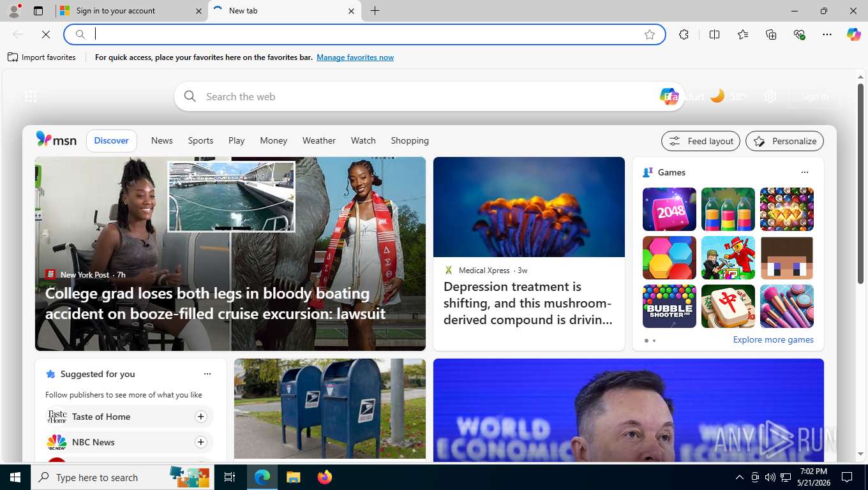Switch to the Sports feed tab
Image resolution: width=868 pixels, height=490 pixels.
[x=200, y=140]
